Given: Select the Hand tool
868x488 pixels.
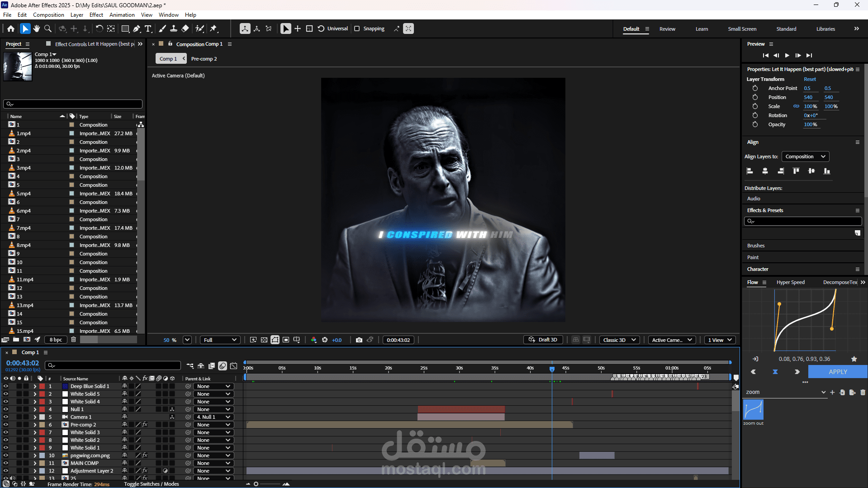Looking at the screenshot, I should click(36, 28).
